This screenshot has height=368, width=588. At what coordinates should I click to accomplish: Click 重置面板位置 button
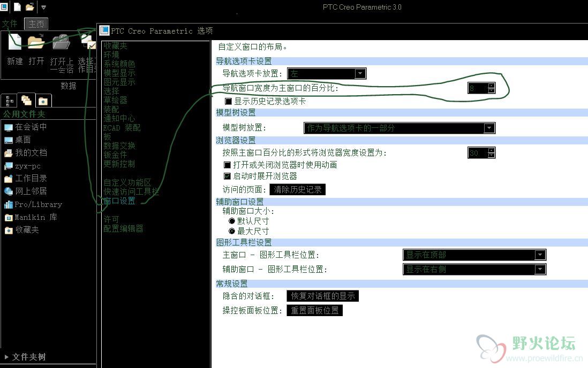point(315,310)
